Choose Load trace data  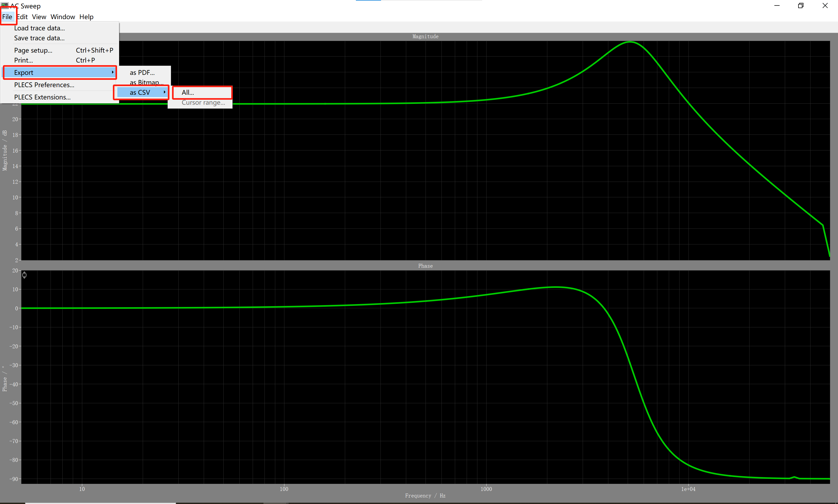point(40,28)
